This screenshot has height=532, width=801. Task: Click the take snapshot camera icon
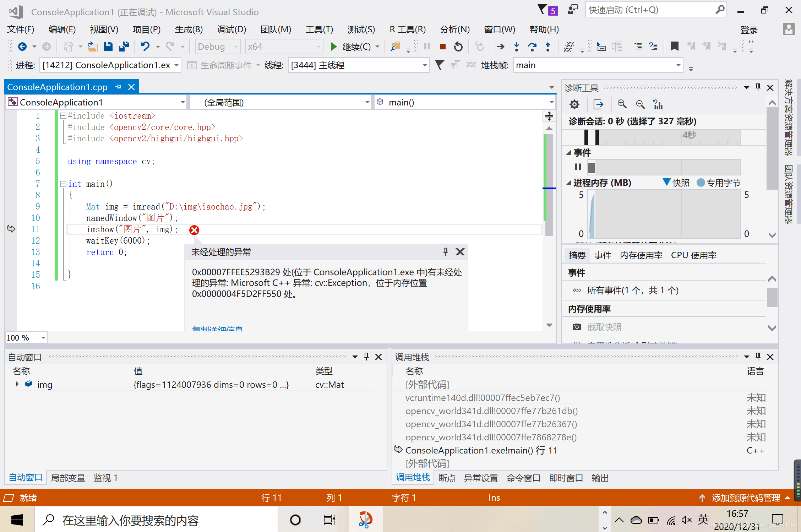(x=577, y=327)
